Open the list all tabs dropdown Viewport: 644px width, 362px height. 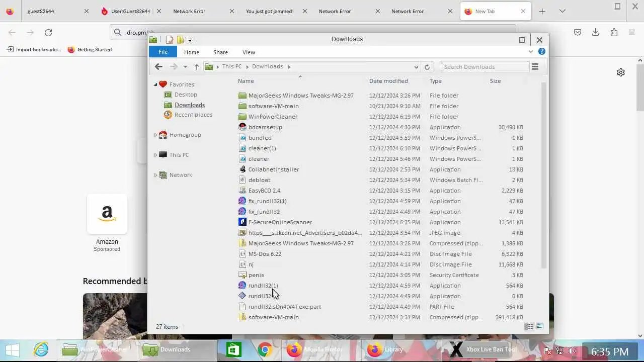coord(562,11)
